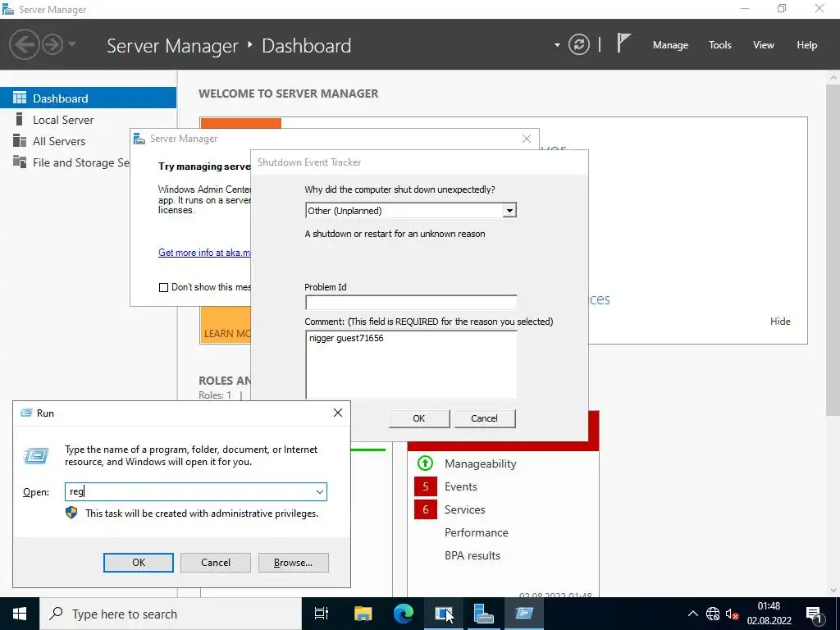
Task: Expand the shutdown reason dropdown
Action: 509,211
